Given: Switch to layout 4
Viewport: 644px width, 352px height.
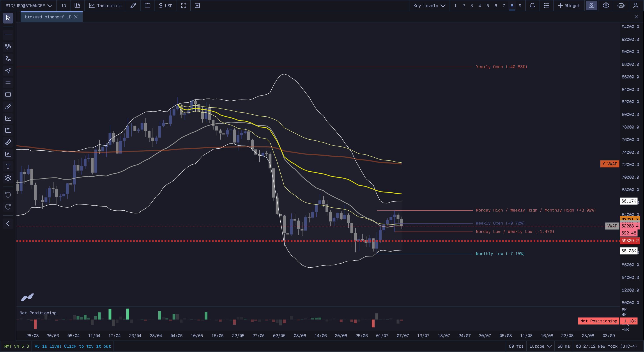Looking at the screenshot, I should [479, 5].
